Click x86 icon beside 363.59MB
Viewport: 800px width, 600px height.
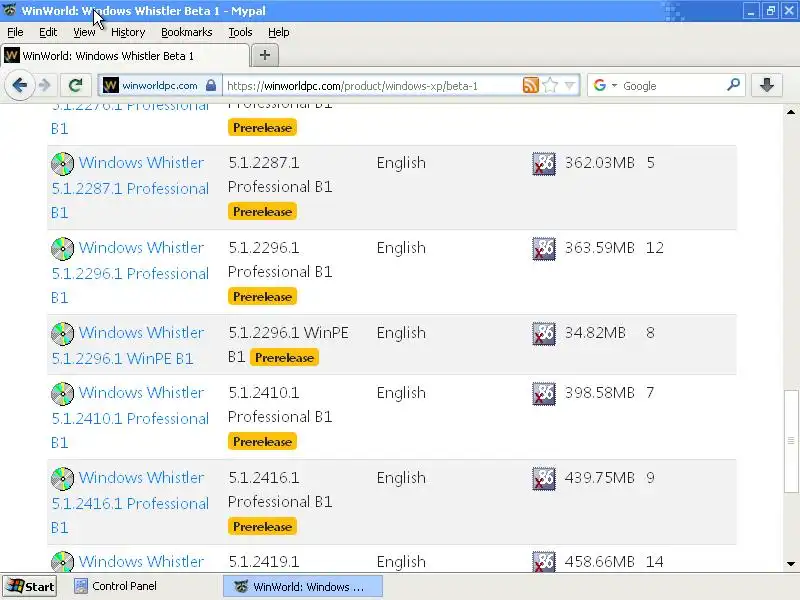544,249
